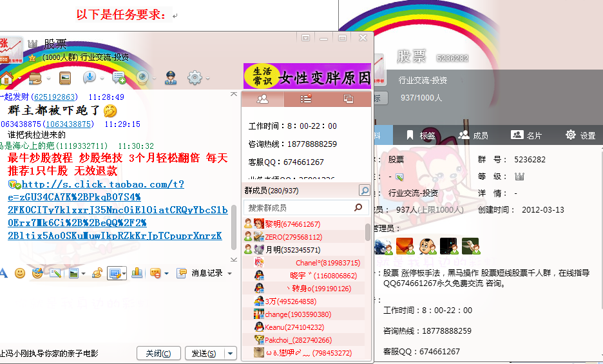Click the police officer report icon
The height and width of the screenshot is (364, 603).
point(171,79)
